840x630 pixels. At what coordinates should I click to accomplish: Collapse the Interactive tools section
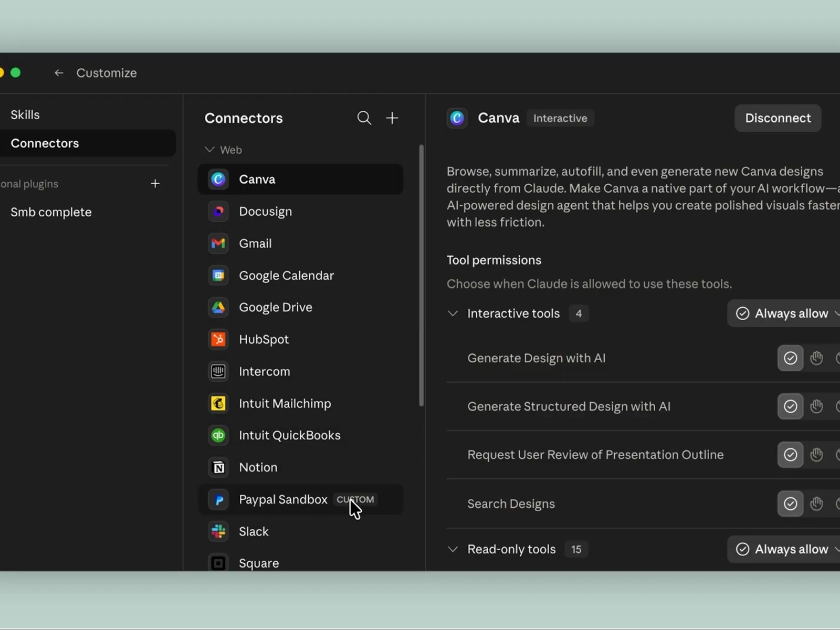(x=453, y=313)
